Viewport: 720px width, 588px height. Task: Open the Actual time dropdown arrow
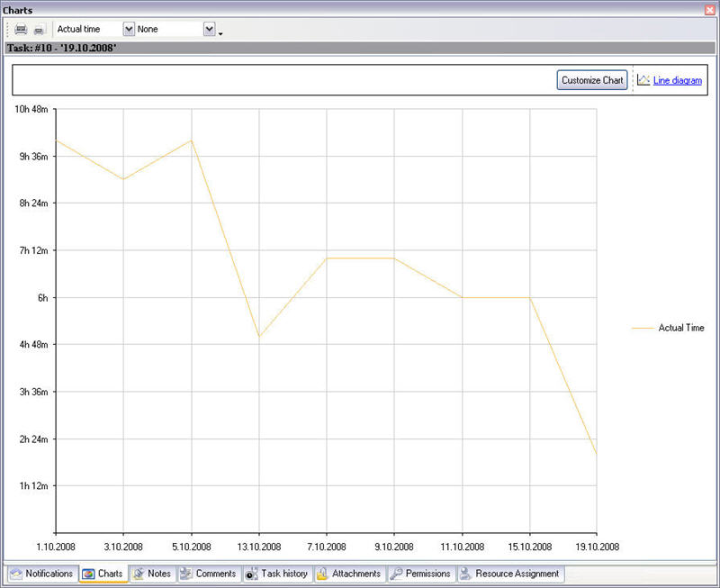coord(129,30)
